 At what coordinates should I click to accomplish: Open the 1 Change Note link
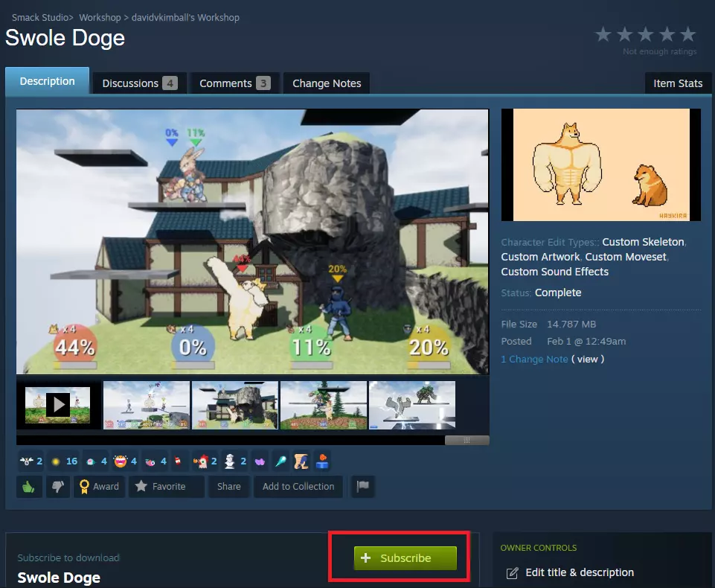pos(534,359)
